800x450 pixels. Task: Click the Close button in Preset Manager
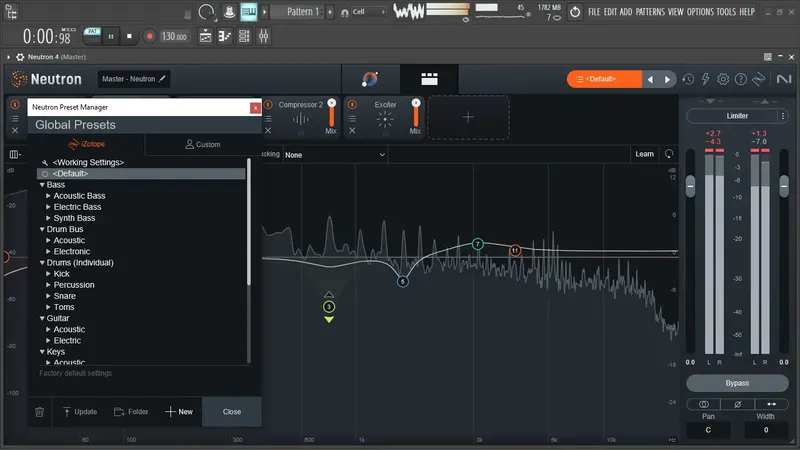[x=232, y=412]
